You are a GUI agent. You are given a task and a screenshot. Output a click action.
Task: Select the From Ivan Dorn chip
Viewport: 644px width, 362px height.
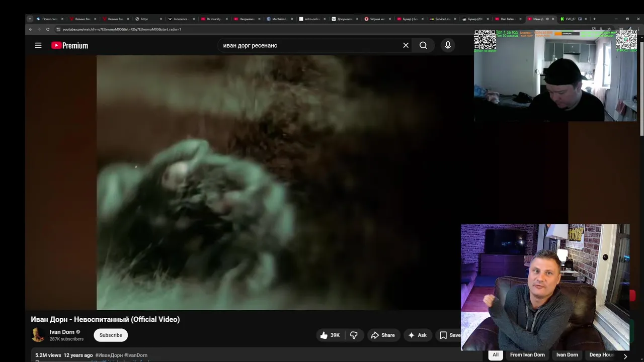pos(527,355)
